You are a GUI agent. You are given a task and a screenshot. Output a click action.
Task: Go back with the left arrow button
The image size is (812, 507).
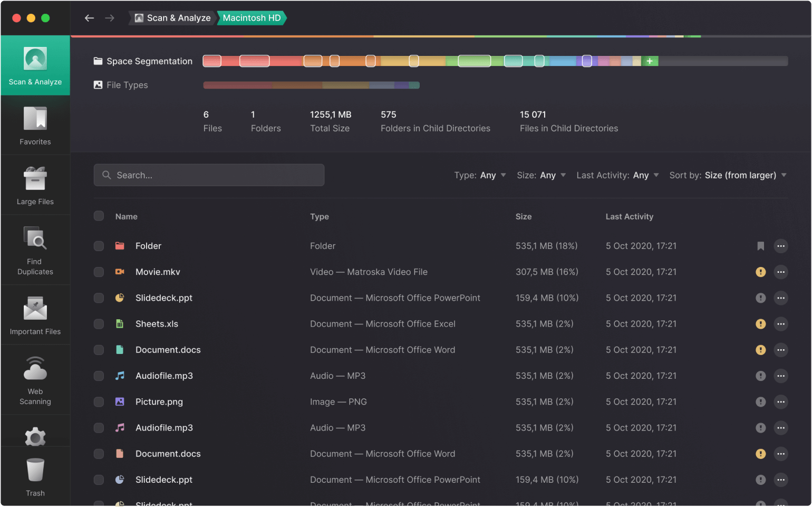click(x=90, y=18)
